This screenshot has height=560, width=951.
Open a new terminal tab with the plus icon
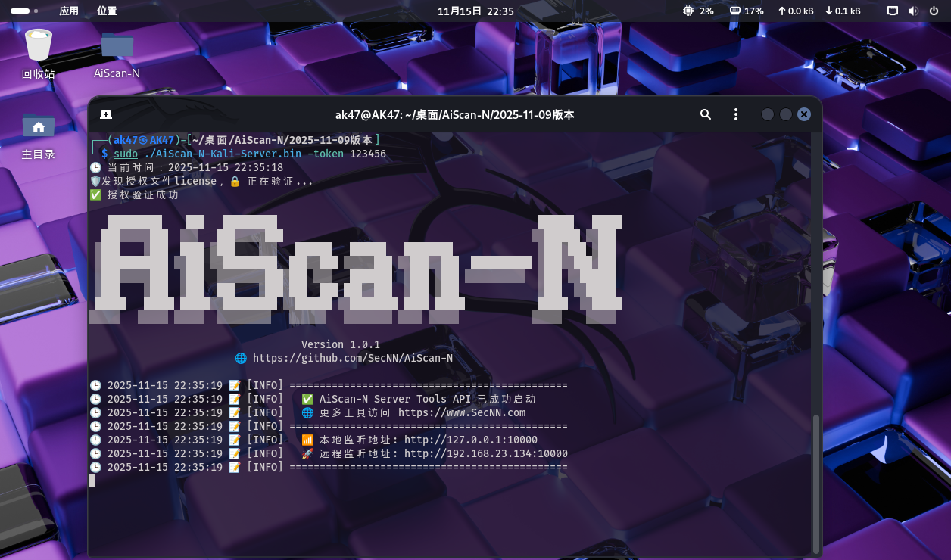106,114
